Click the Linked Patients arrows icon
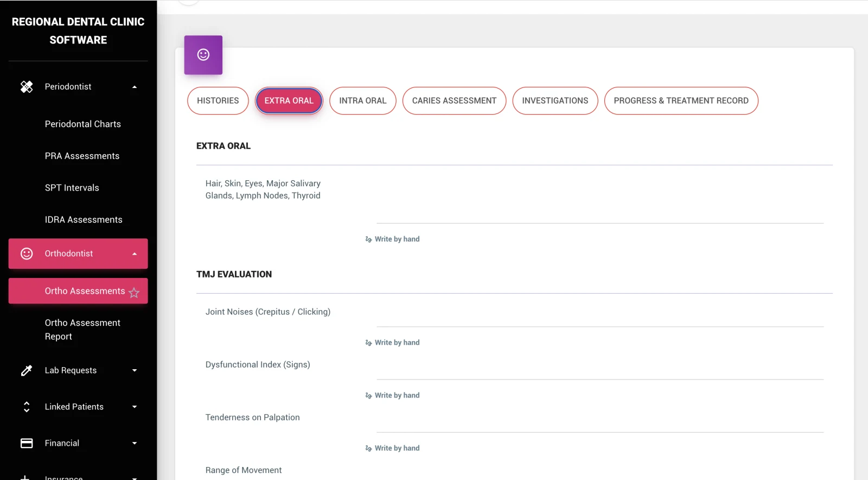868x480 pixels. (x=27, y=407)
